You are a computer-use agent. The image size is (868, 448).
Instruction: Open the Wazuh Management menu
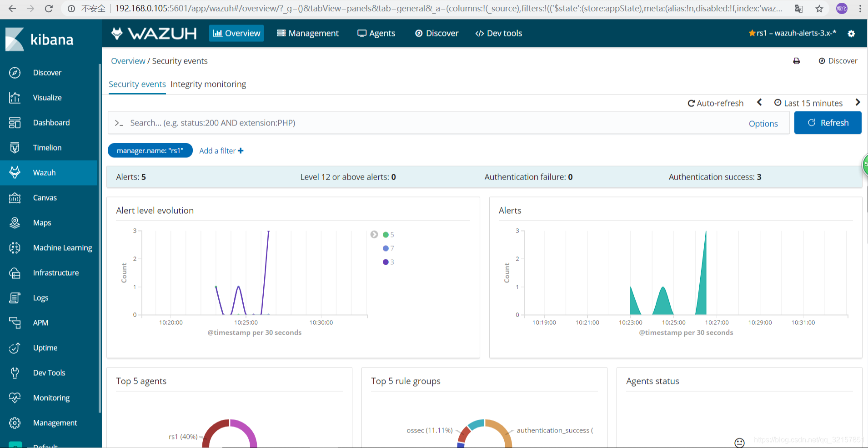[x=308, y=33]
